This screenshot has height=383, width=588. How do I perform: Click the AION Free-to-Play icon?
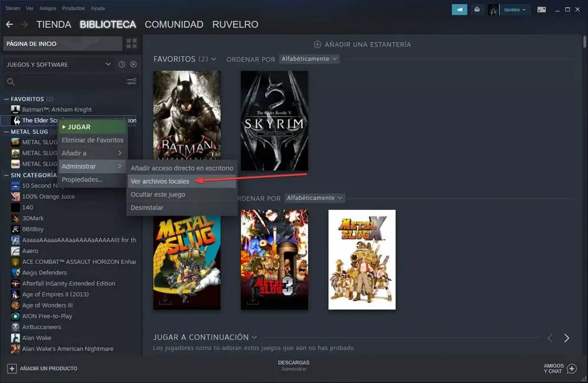[15, 316]
